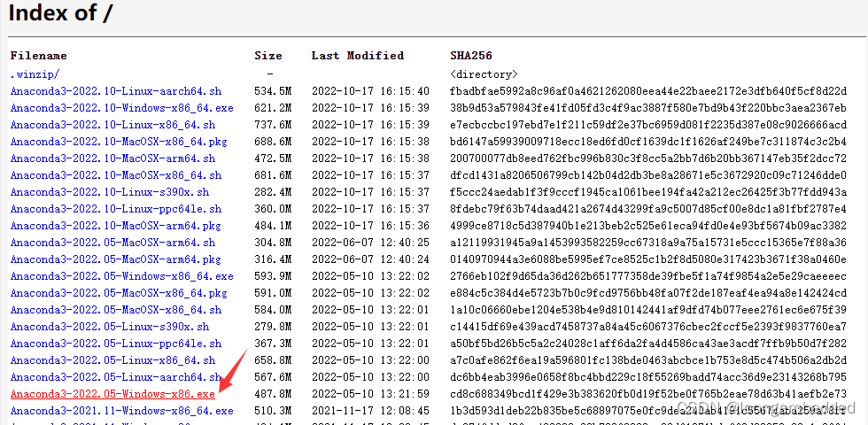Open Anaconda3-2022.05-Linux-ppc64le.sh link
Image resolution: width=868 pixels, height=425 pixels.
click(116, 344)
